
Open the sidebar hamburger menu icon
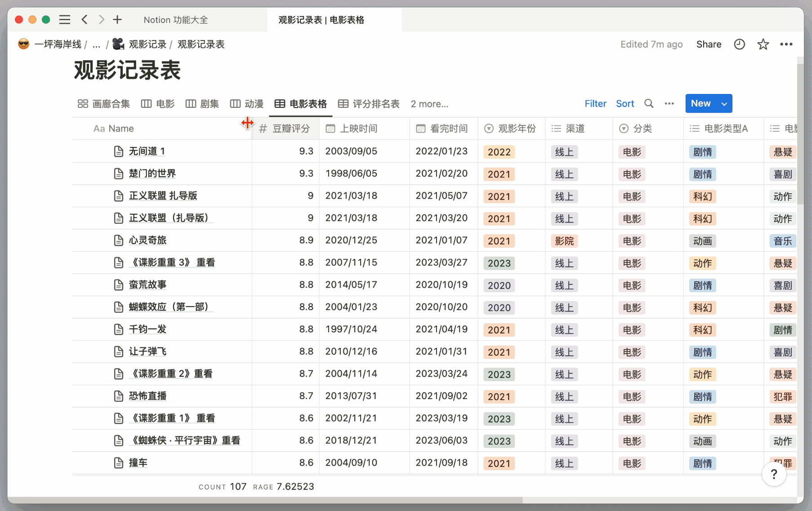[x=65, y=19]
